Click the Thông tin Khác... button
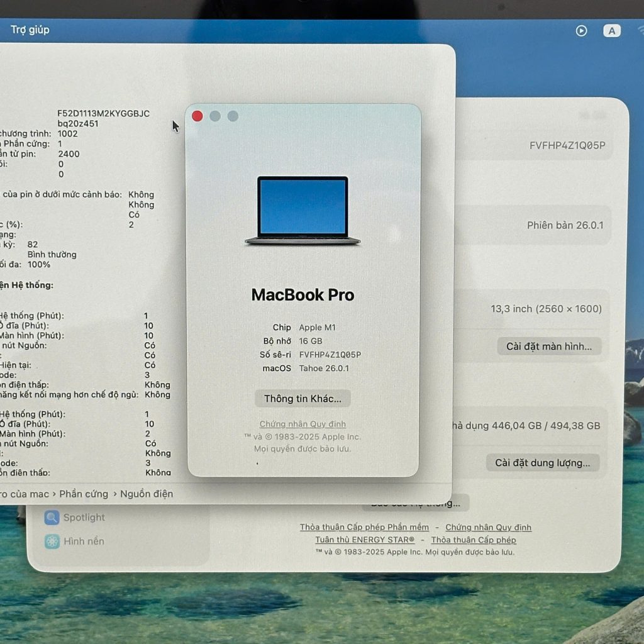The image size is (644, 644). tap(302, 398)
